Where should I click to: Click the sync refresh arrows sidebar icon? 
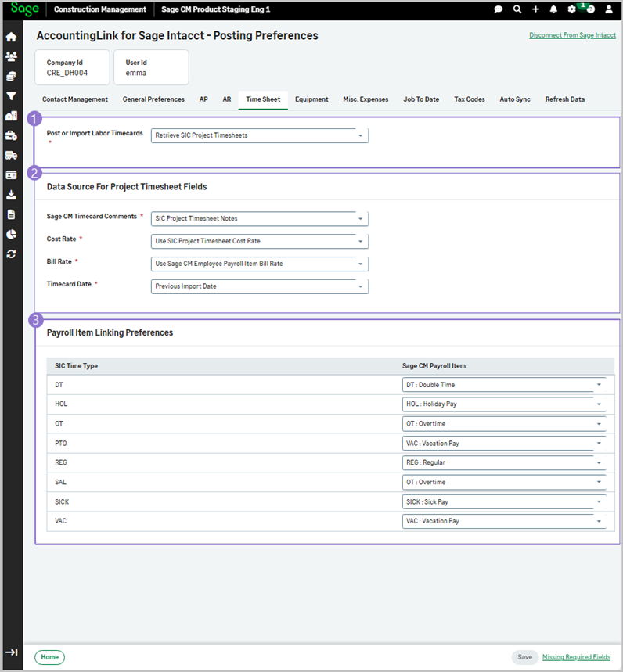[11, 254]
